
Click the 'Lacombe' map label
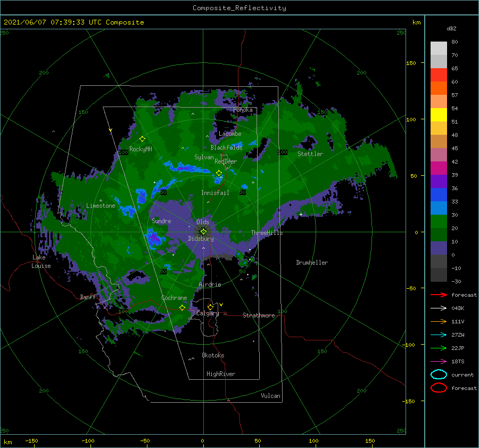click(230, 134)
